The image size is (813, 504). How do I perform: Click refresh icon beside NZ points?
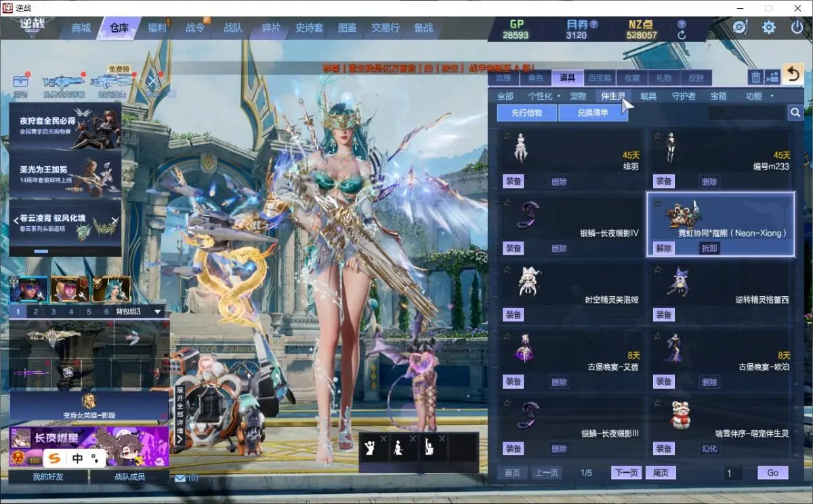pyautogui.click(x=681, y=35)
